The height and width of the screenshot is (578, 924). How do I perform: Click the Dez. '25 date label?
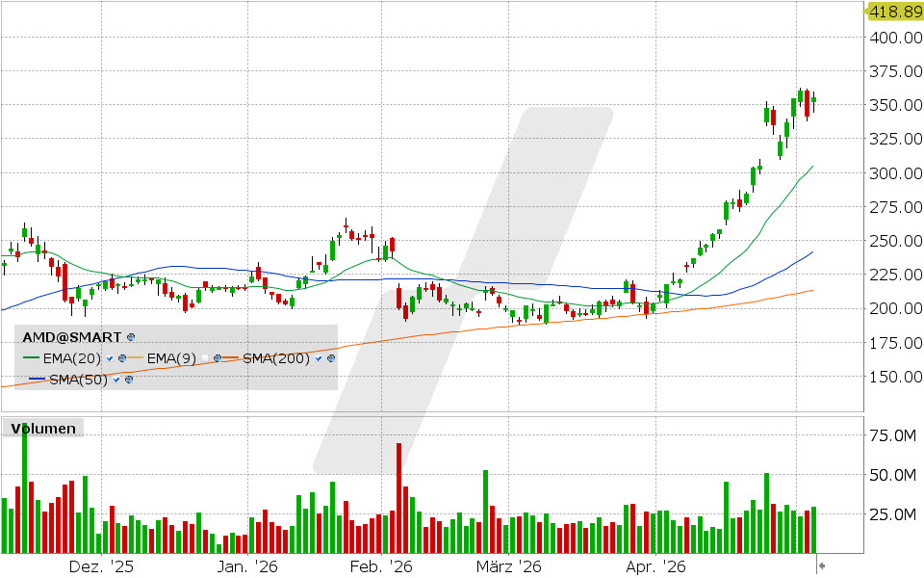point(101,566)
